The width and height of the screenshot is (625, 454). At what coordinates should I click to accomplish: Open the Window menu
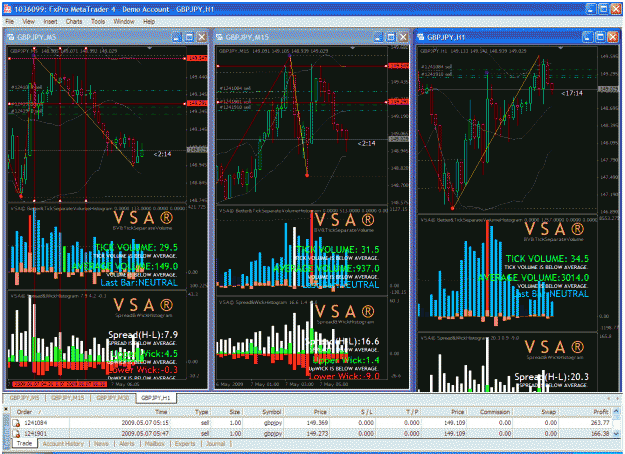coord(124,22)
